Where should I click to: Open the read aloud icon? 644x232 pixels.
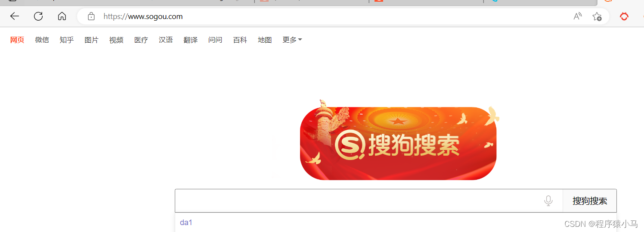pyautogui.click(x=578, y=16)
